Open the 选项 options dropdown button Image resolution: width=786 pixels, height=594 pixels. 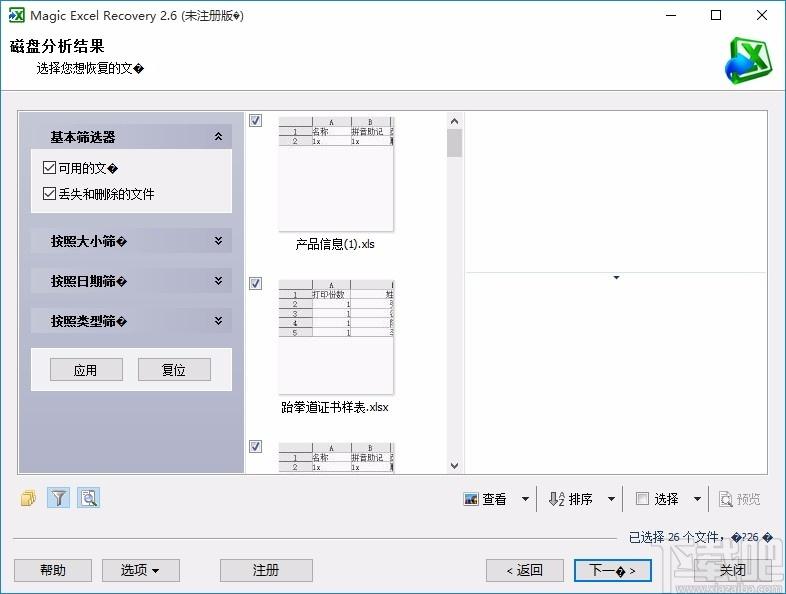tap(141, 570)
